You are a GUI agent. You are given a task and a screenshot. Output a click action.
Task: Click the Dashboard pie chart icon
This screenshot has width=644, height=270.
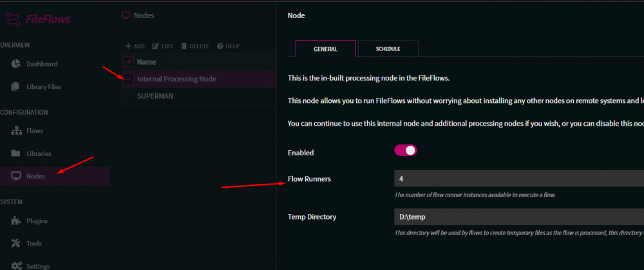(15, 64)
